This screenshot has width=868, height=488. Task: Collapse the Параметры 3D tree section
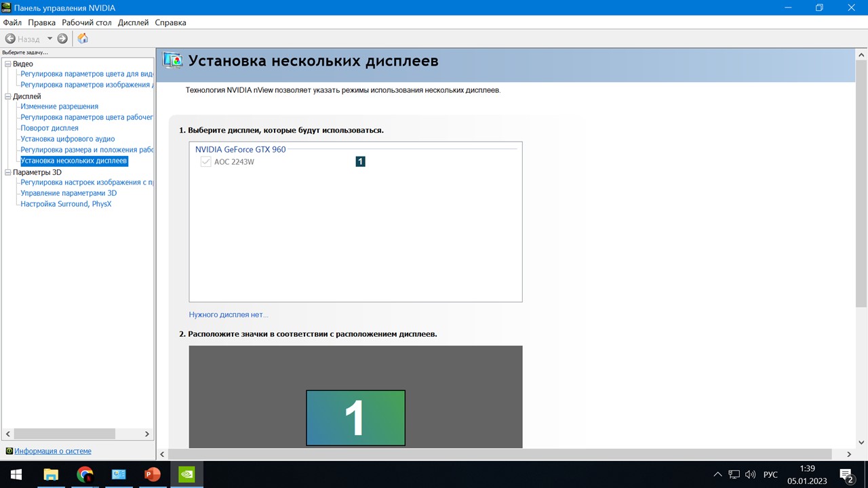(8, 172)
